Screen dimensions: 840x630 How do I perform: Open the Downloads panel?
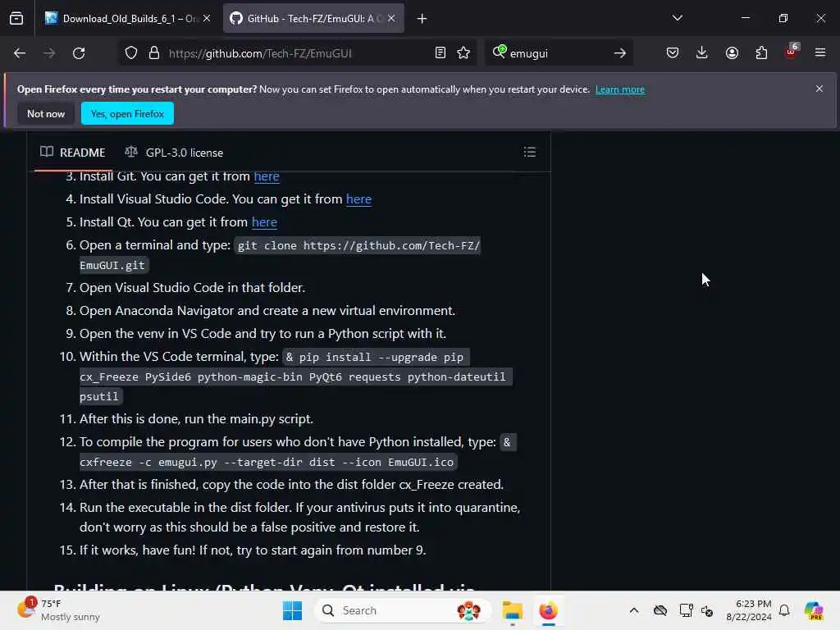point(702,52)
